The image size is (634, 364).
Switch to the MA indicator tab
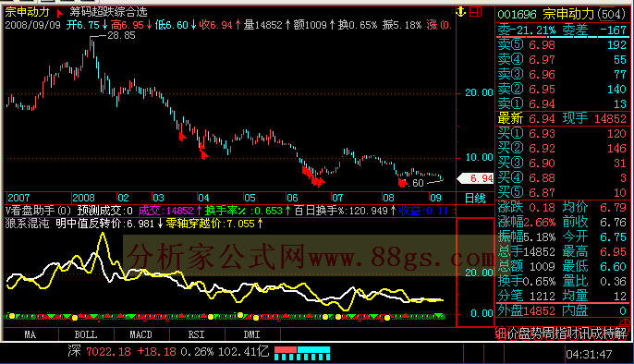pos(30,334)
